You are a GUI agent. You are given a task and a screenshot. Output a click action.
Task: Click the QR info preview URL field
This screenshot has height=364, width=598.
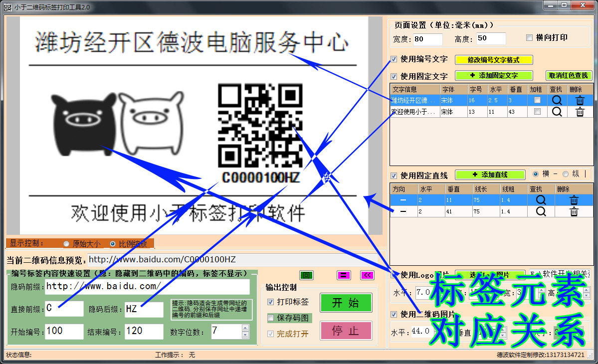pyautogui.click(x=236, y=260)
